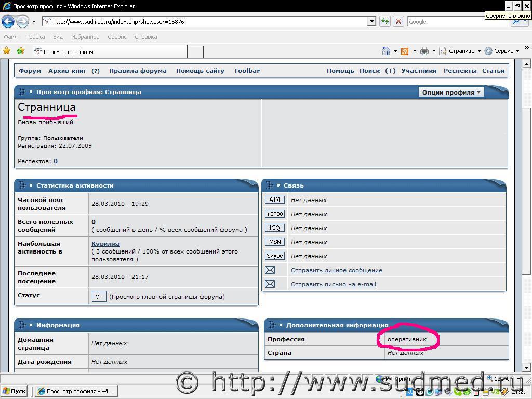Expand the address bar URL dropdown
Image resolution: width=532 pixels, height=399 pixels.
(371, 21)
